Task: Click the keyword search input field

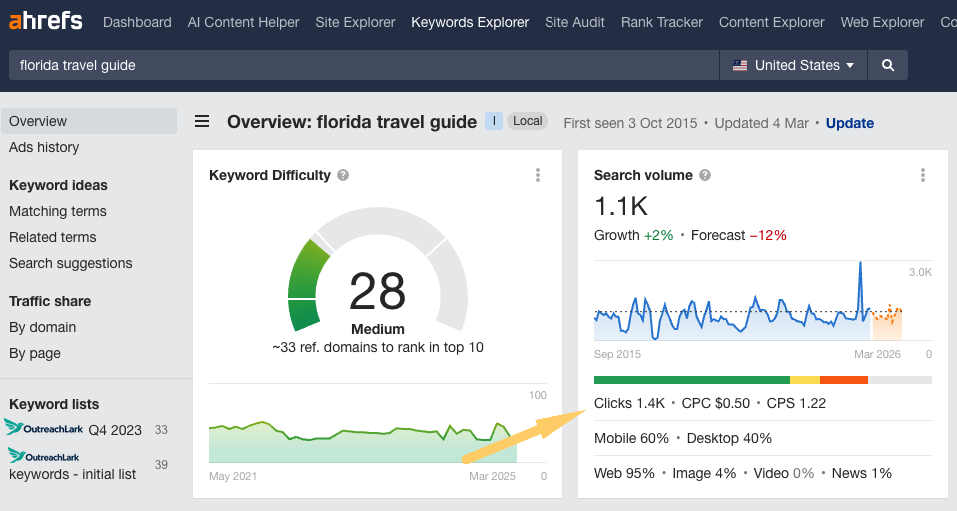Action: point(364,65)
